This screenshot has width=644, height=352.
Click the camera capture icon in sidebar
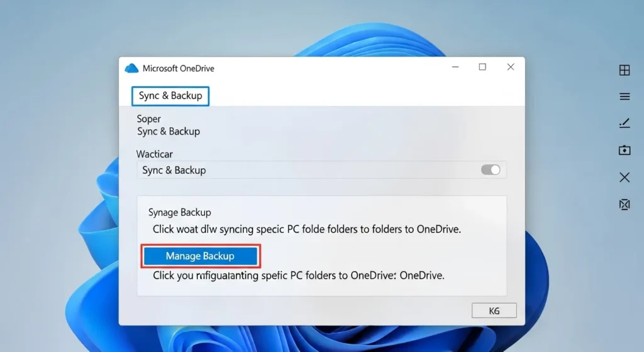tap(625, 150)
